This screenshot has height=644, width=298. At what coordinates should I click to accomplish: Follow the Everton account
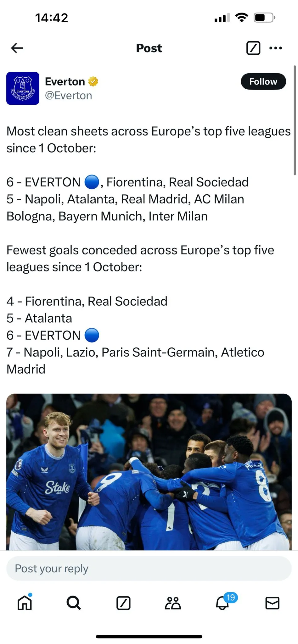263,82
